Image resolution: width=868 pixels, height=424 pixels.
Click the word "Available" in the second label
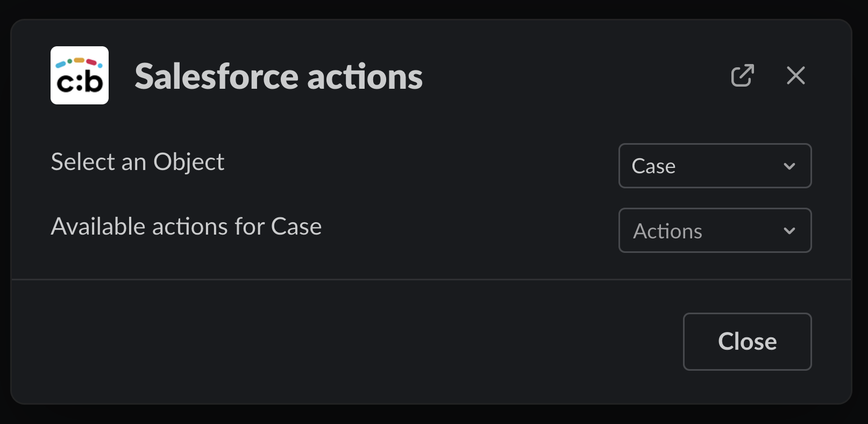click(98, 227)
